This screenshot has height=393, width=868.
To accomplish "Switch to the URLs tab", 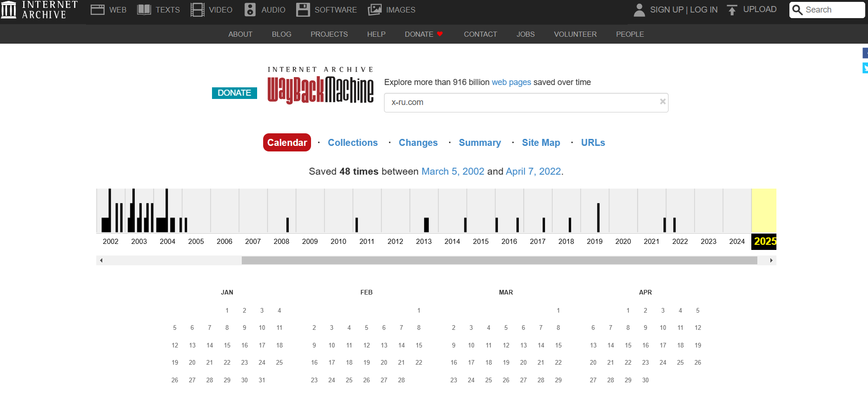I will point(593,143).
